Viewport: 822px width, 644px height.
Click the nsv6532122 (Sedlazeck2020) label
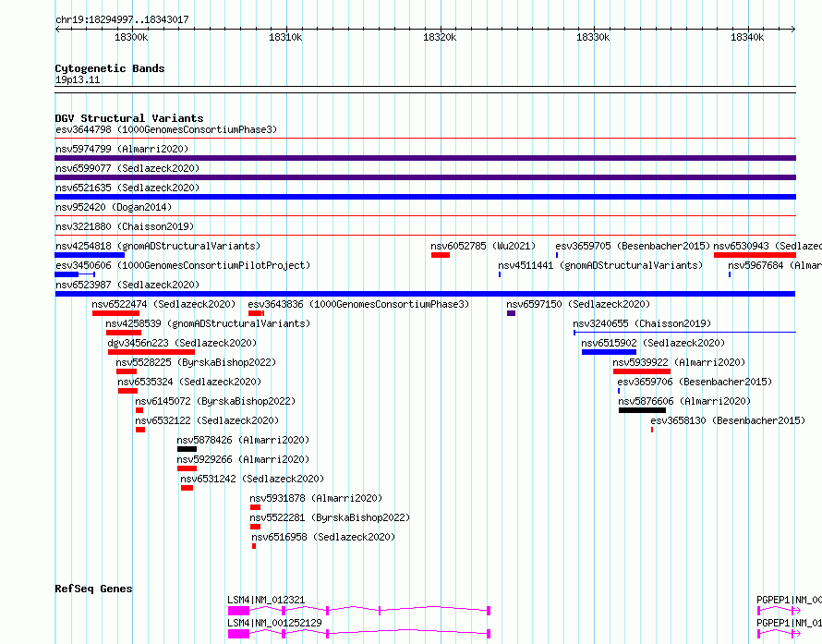point(207,420)
